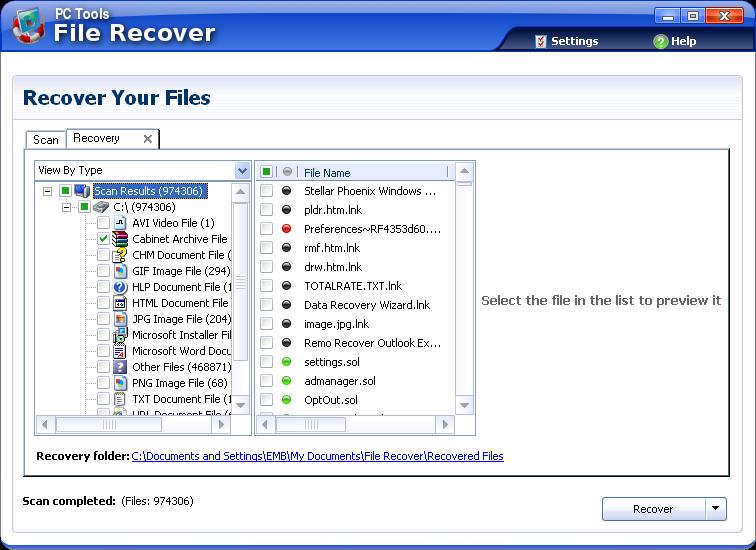Check the Data Recovery Wizard.lnk checkbox

pos(267,305)
